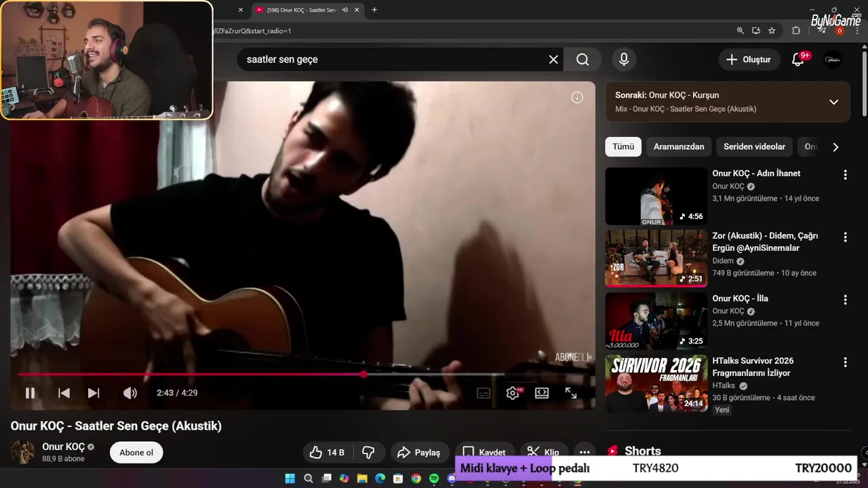The height and width of the screenshot is (488, 868).
Task: Open options menu for HTalks Survivor video
Action: click(x=845, y=362)
